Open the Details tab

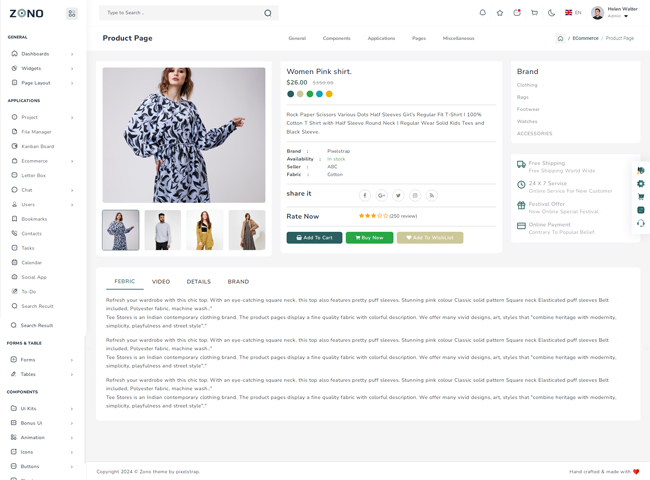[198, 282]
